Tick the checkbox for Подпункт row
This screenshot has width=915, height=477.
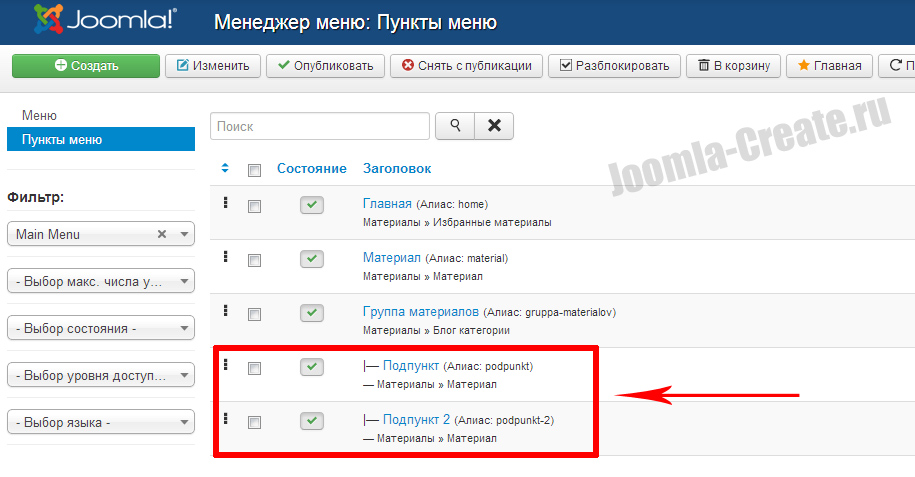(254, 368)
